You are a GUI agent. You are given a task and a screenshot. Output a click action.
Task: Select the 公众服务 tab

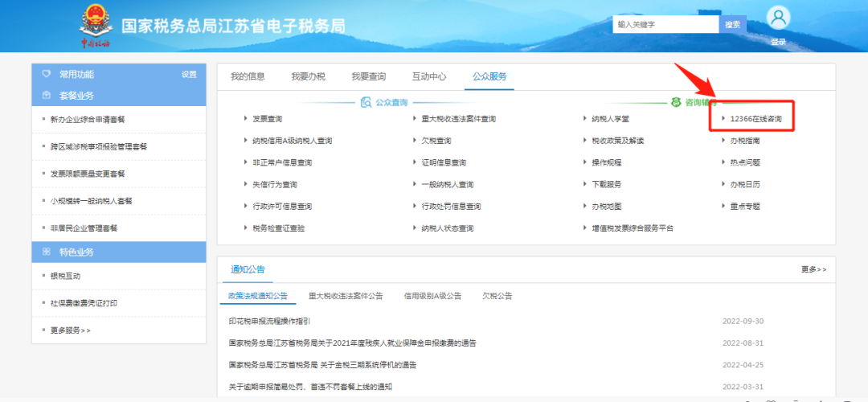[489, 76]
